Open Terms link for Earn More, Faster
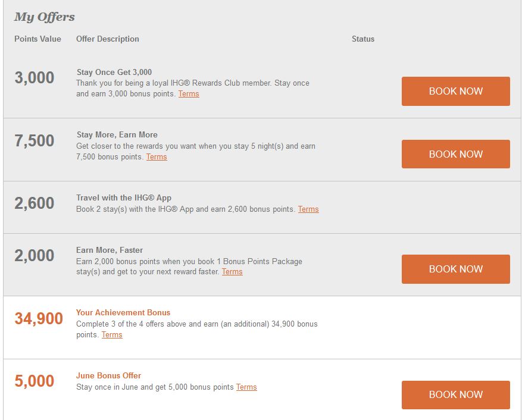 (232, 271)
